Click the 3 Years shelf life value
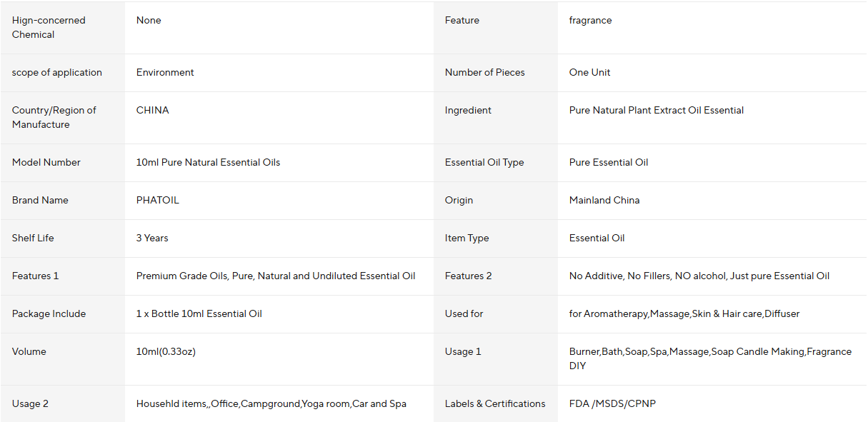 pyautogui.click(x=152, y=238)
